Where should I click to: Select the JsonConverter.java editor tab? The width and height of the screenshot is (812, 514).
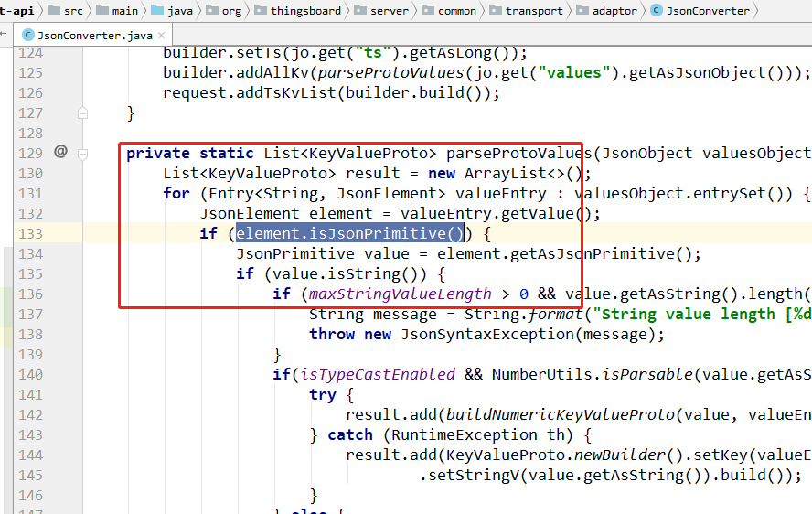(94, 36)
